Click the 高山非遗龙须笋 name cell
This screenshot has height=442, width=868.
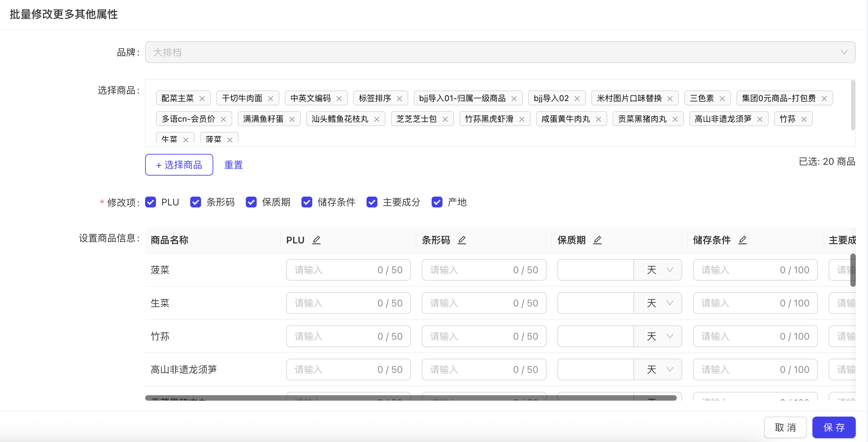(x=213, y=369)
